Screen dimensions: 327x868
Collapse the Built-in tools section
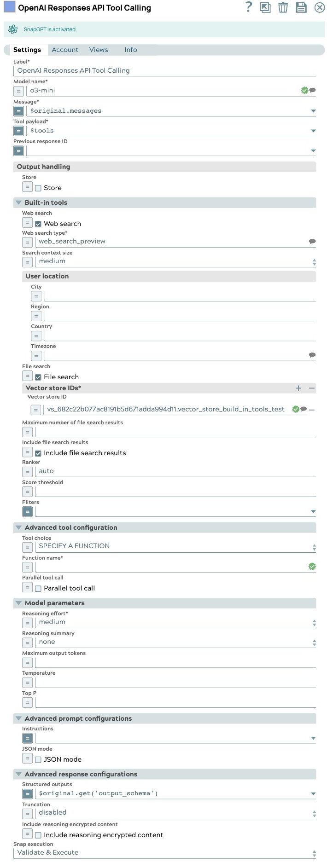coord(18,203)
